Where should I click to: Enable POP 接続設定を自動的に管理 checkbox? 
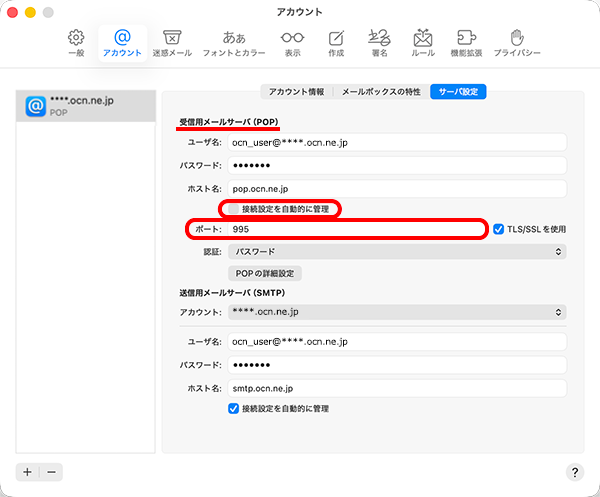point(234,209)
